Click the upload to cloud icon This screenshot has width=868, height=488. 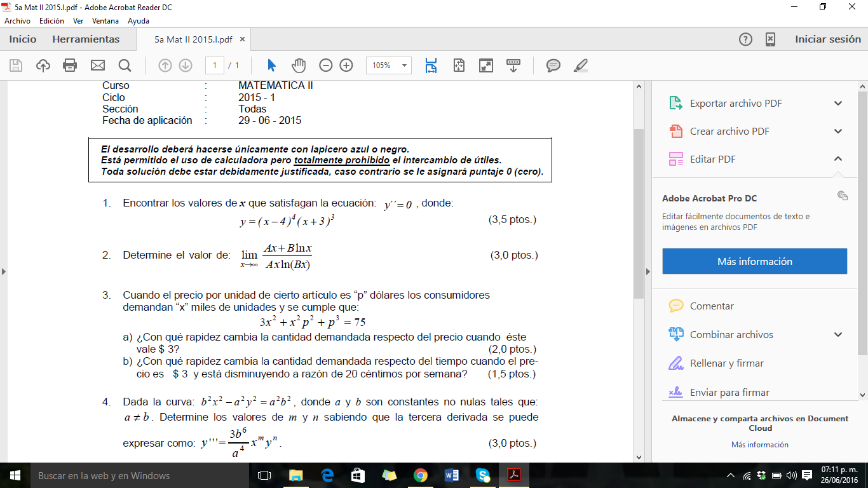pos(43,65)
